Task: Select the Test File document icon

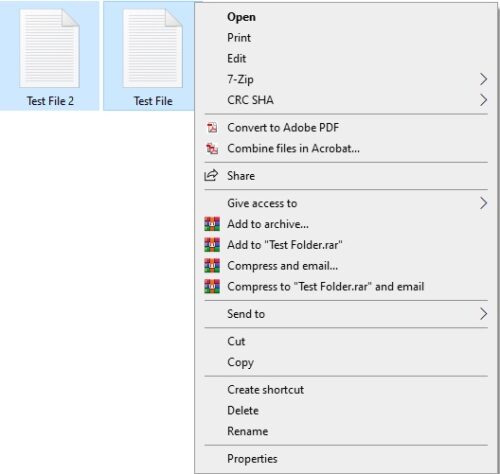Action: 153,48
